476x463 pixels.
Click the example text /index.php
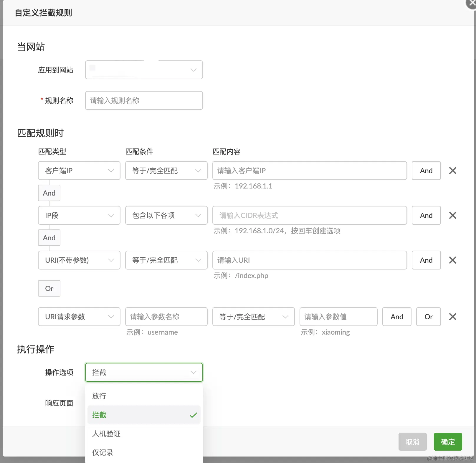click(252, 276)
